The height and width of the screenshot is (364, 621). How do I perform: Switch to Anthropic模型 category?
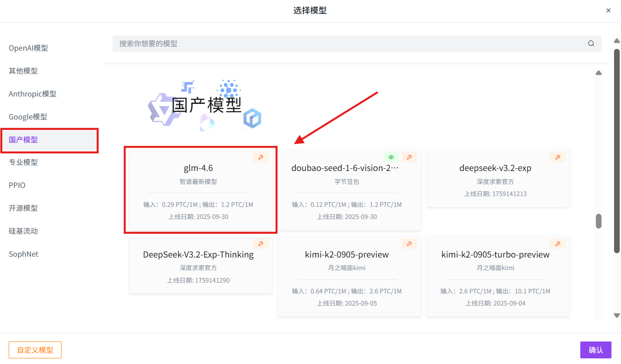(x=32, y=94)
